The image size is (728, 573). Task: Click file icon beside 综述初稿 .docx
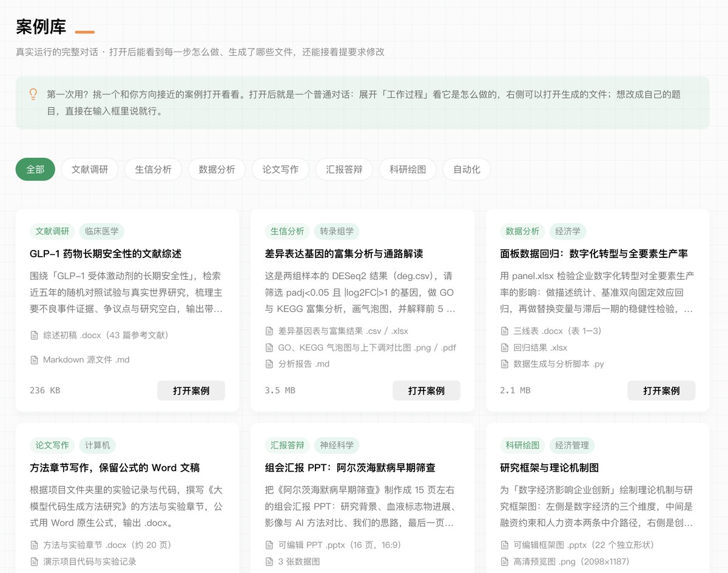point(34,335)
